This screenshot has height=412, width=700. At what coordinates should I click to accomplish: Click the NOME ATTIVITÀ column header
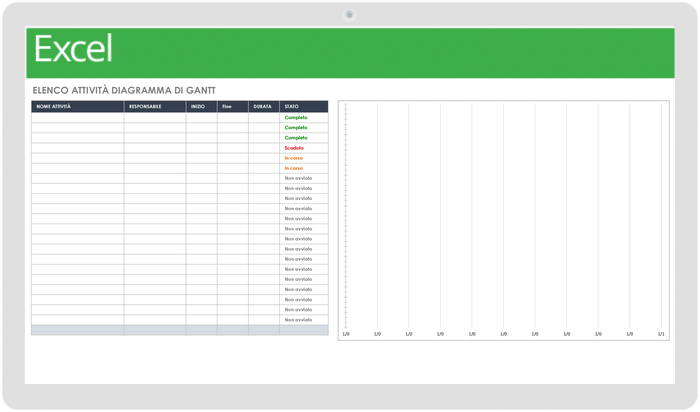click(x=78, y=107)
